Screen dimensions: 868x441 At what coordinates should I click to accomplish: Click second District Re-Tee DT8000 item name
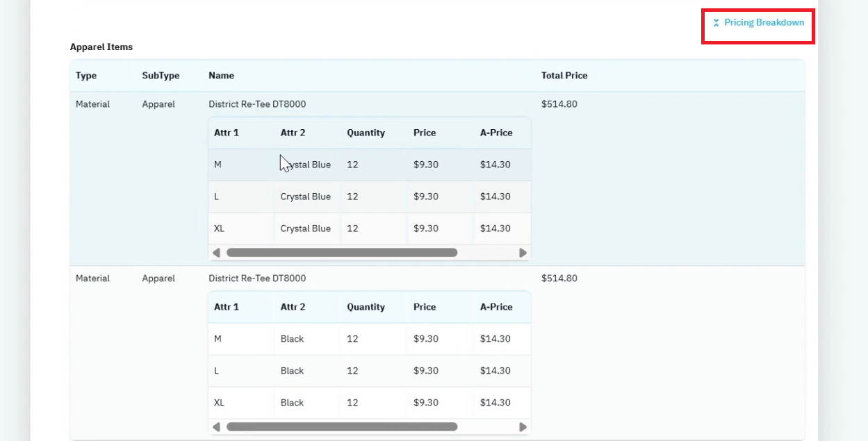click(257, 278)
